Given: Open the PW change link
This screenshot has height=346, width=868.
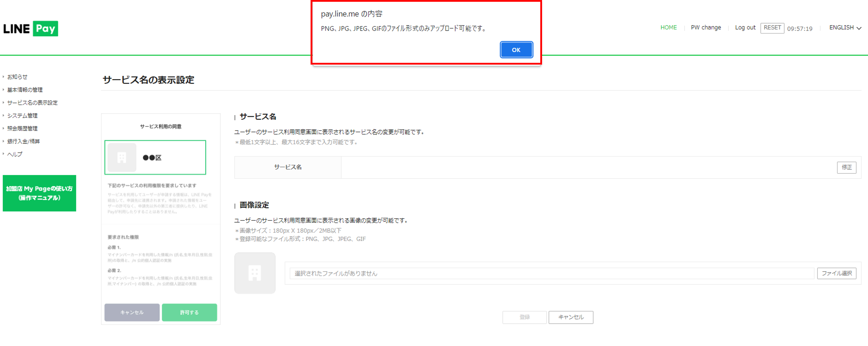Looking at the screenshot, I should tap(706, 28).
